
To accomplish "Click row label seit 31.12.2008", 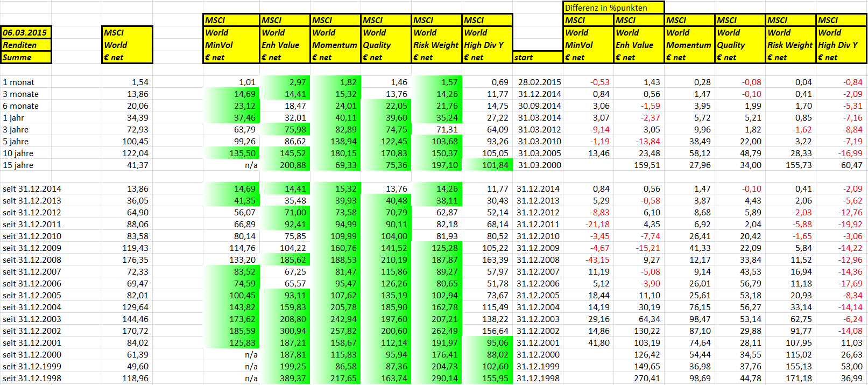I will tap(32, 260).
